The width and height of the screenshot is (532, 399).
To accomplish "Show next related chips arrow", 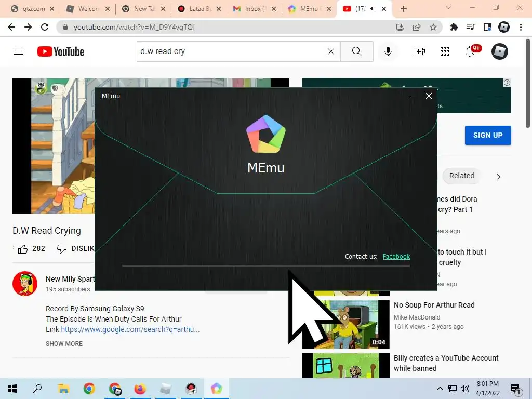I will tap(498, 177).
